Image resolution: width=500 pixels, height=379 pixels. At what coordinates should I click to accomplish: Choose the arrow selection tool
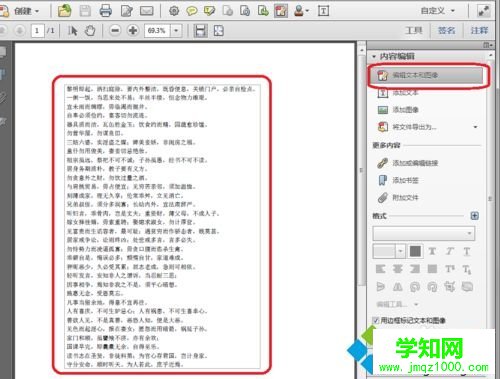click(x=72, y=31)
